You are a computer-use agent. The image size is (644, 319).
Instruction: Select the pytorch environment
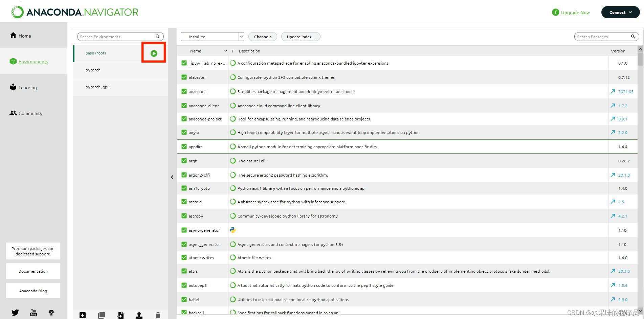pyautogui.click(x=120, y=70)
